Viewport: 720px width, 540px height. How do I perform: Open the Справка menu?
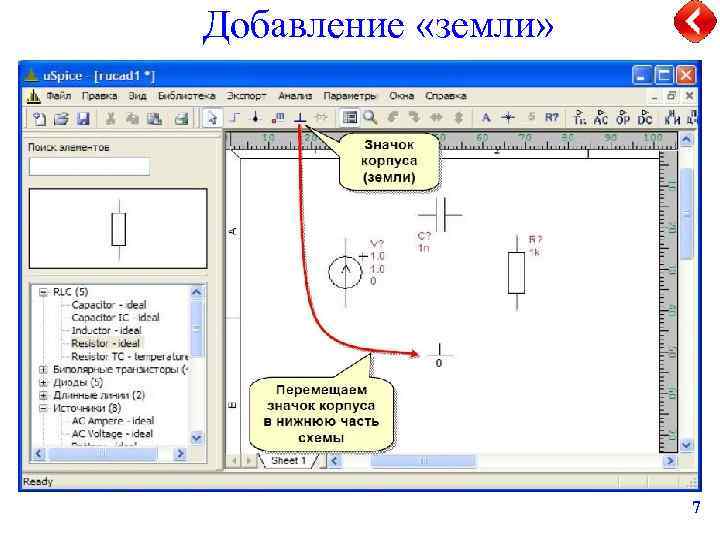point(446,96)
